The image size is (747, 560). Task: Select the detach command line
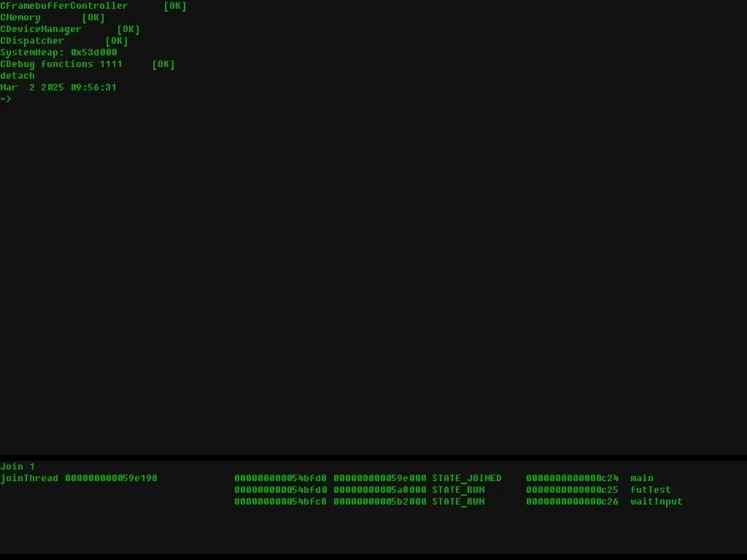(18, 76)
